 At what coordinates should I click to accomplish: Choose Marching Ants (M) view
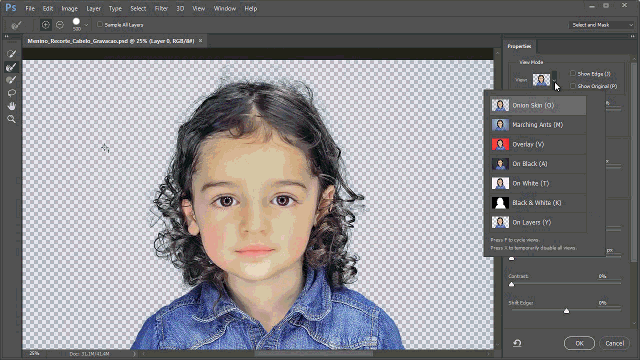[538, 125]
